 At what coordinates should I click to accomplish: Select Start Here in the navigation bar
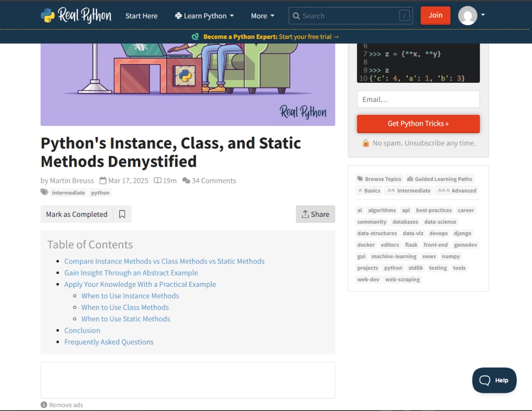[141, 15]
